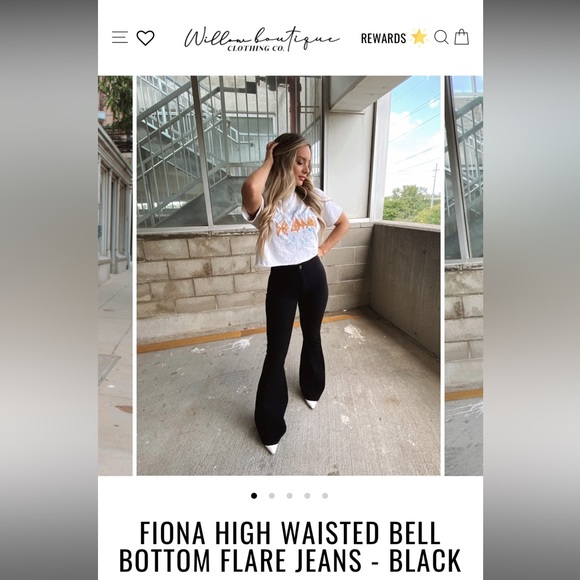Jump to the fourth carousel dot
The image size is (580, 580).
pos(307,496)
